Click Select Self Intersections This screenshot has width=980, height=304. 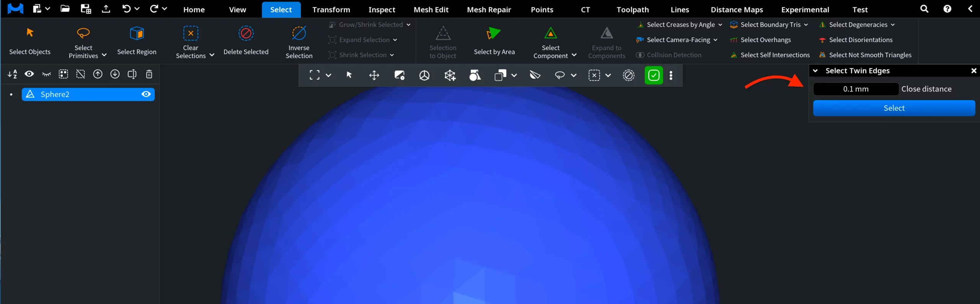(770, 55)
